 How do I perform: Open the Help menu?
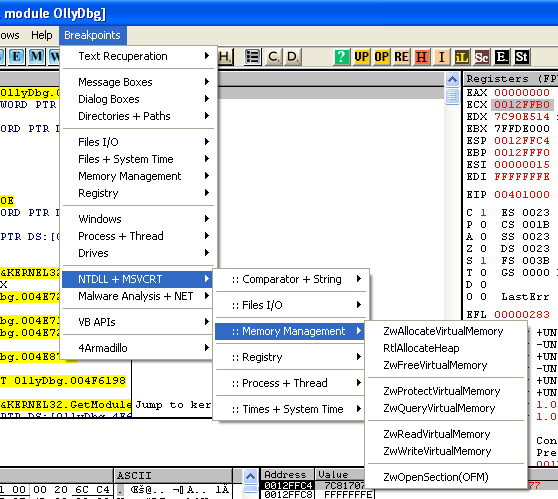(x=41, y=35)
